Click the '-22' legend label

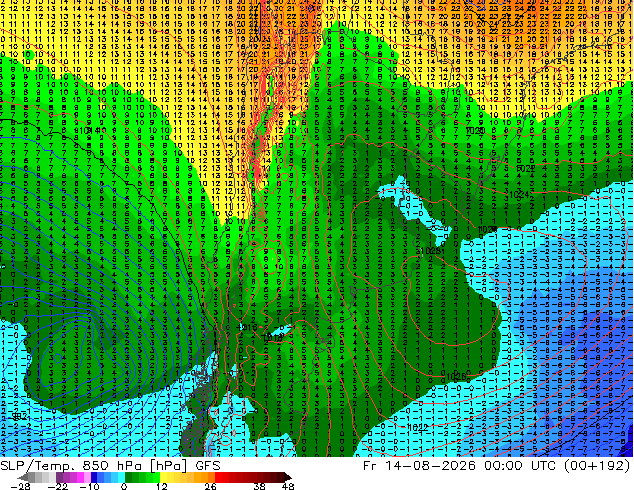point(57,486)
